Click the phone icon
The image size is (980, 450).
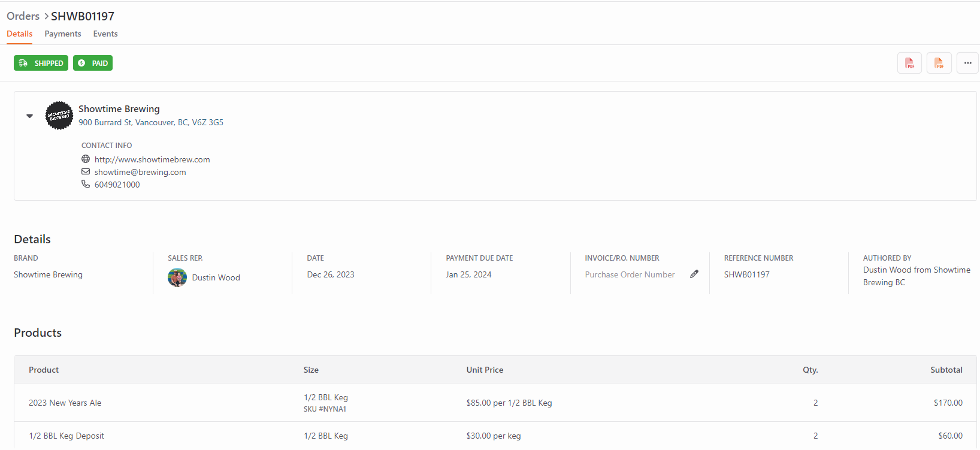[x=86, y=185]
